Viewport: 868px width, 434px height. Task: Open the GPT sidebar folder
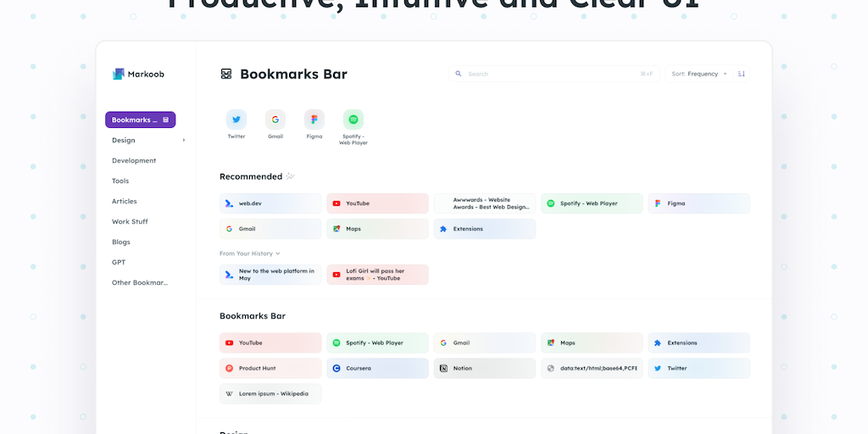[119, 263]
